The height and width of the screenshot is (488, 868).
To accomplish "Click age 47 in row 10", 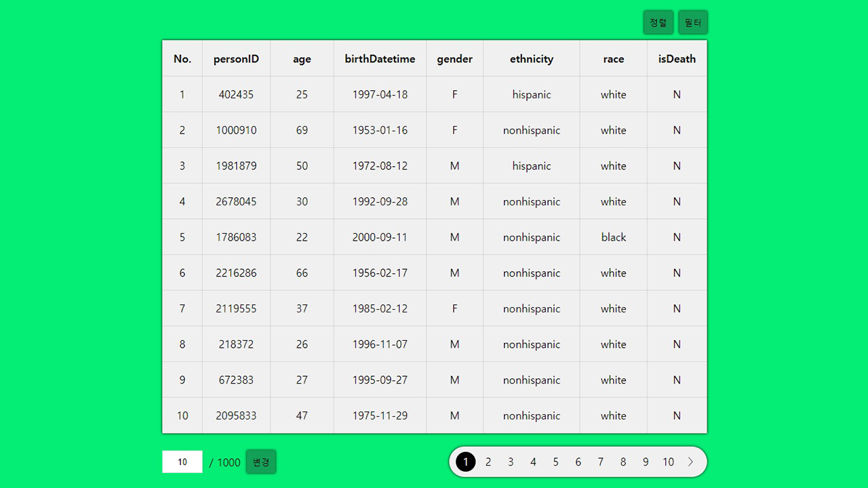I will [x=302, y=415].
